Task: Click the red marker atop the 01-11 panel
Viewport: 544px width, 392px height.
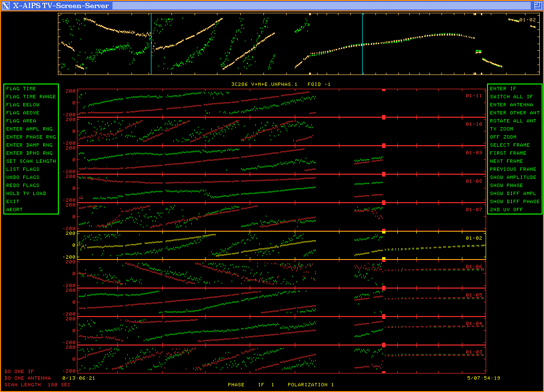Action: click(x=384, y=90)
